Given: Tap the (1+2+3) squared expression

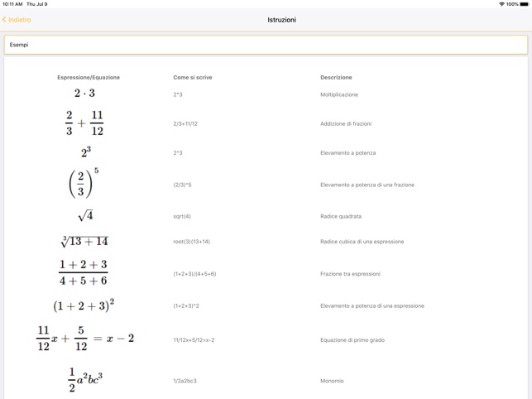Looking at the screenshot, I should pyautogui.click(x=84, y=305).
